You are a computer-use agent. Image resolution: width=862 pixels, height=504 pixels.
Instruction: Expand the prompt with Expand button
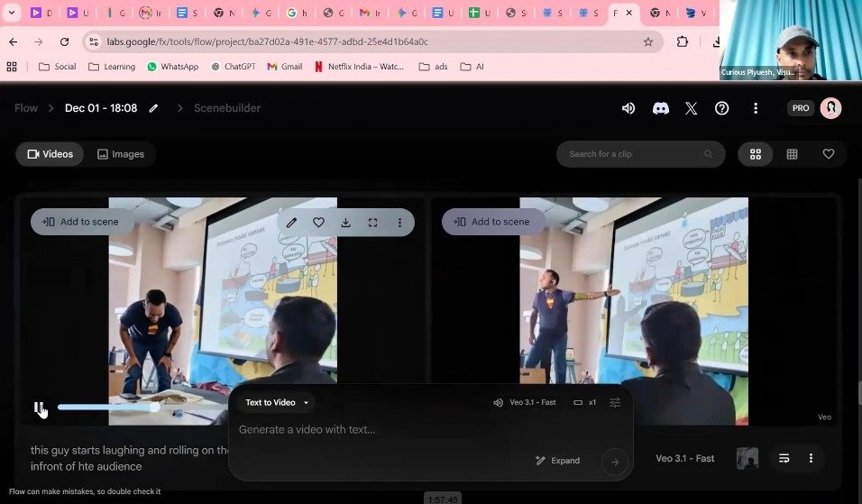pyautogui.click(x=557, y=461)
